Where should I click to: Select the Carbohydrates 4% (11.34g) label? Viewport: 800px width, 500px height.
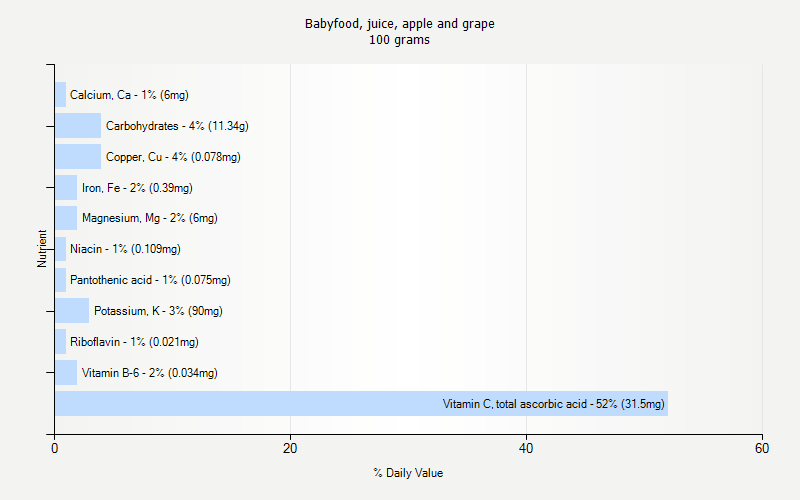click(177, 126)
